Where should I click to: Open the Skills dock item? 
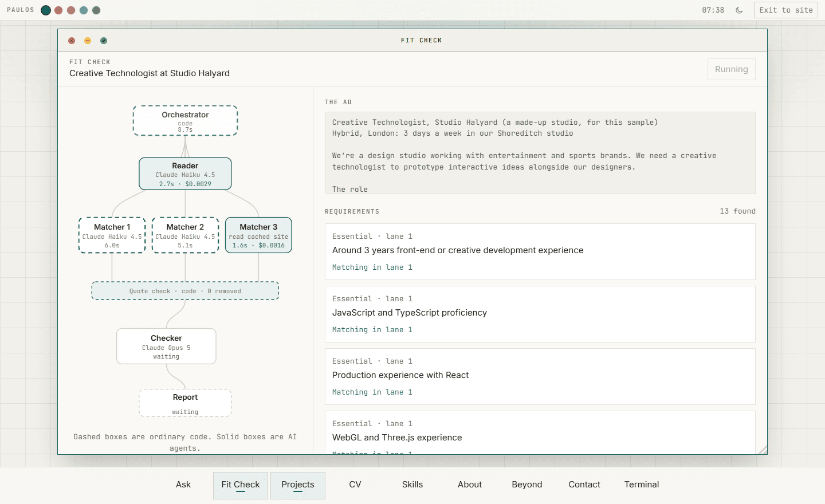point(412,485)
